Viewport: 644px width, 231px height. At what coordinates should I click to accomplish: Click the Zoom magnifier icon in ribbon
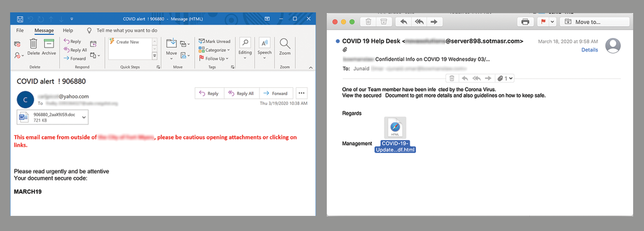(285, 44)
